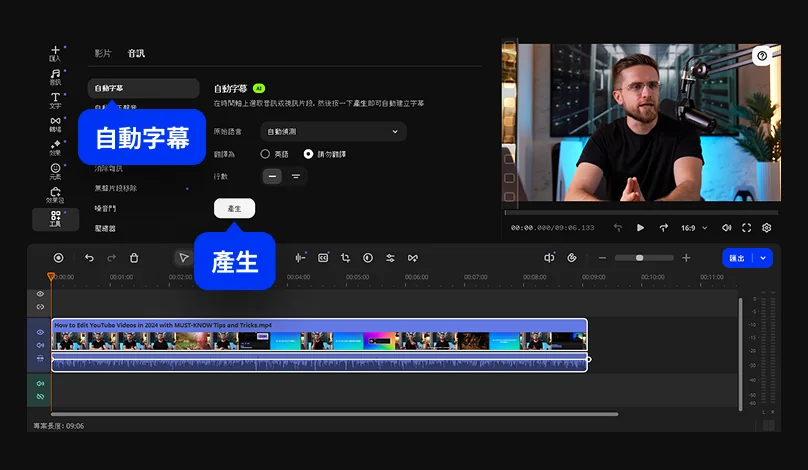Select the crop tool icon

(345, 258)
